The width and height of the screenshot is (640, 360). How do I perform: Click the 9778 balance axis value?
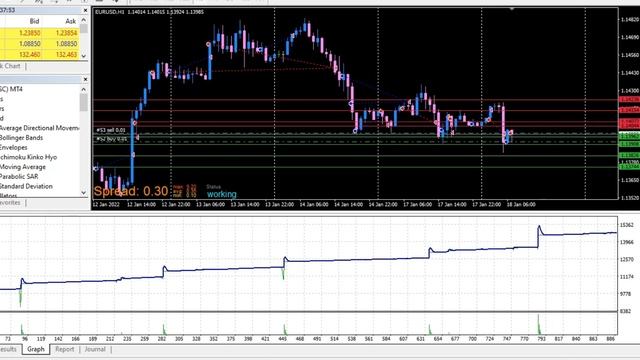tap(625, 294)
